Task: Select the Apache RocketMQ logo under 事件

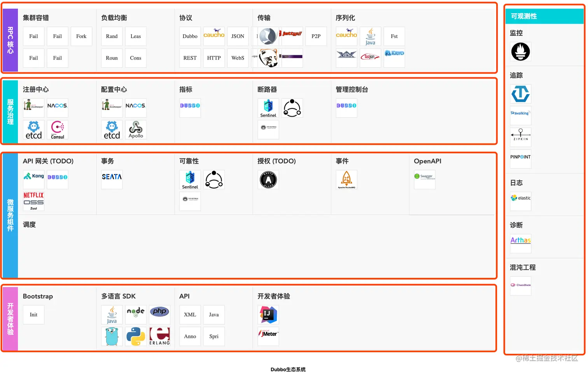Action: [x=346, y=180]
